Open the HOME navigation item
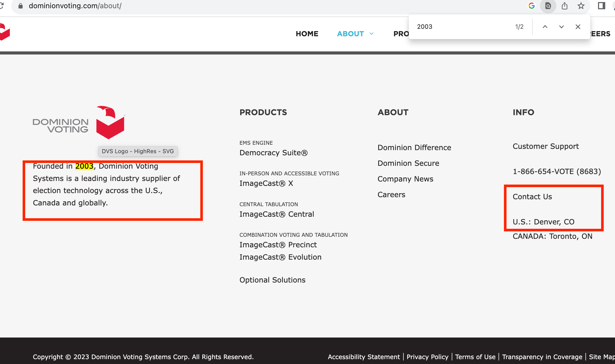 pyautogui.click(x=307, y=34)
